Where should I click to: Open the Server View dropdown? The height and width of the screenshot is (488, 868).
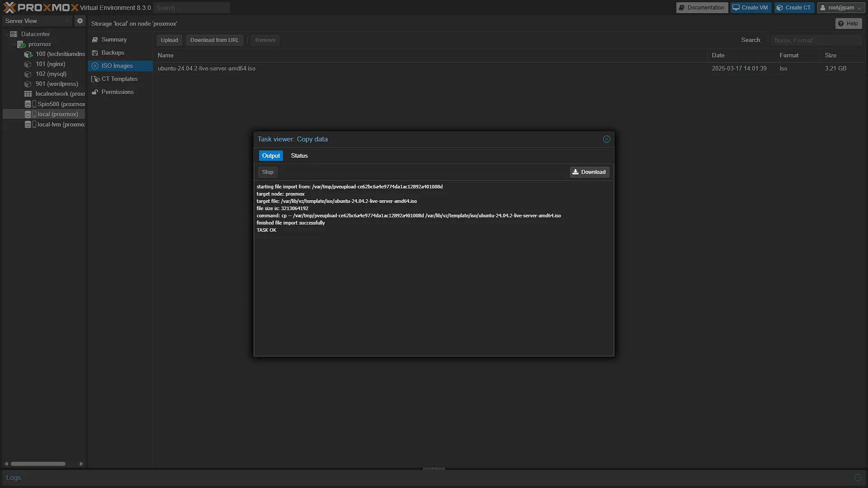(x=38, y=21)
